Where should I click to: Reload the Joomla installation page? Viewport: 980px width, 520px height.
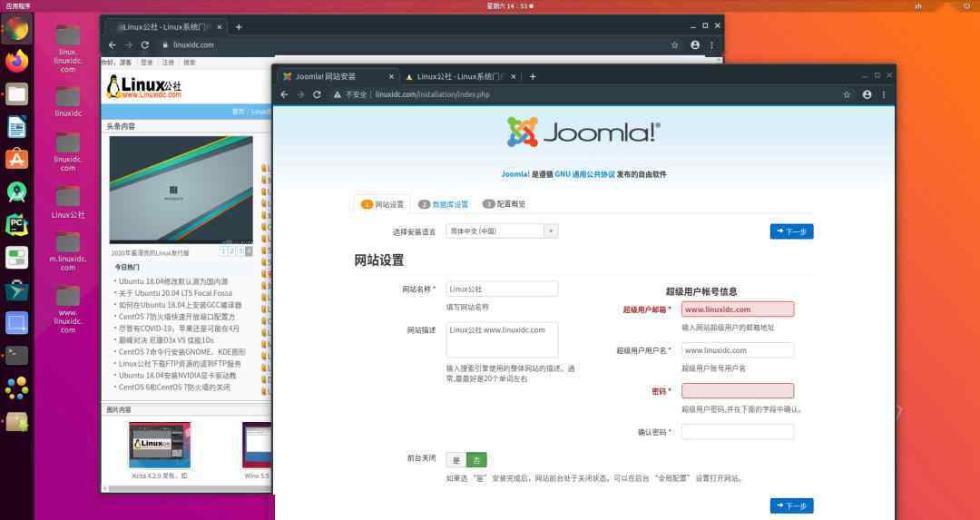coord(317,94)
